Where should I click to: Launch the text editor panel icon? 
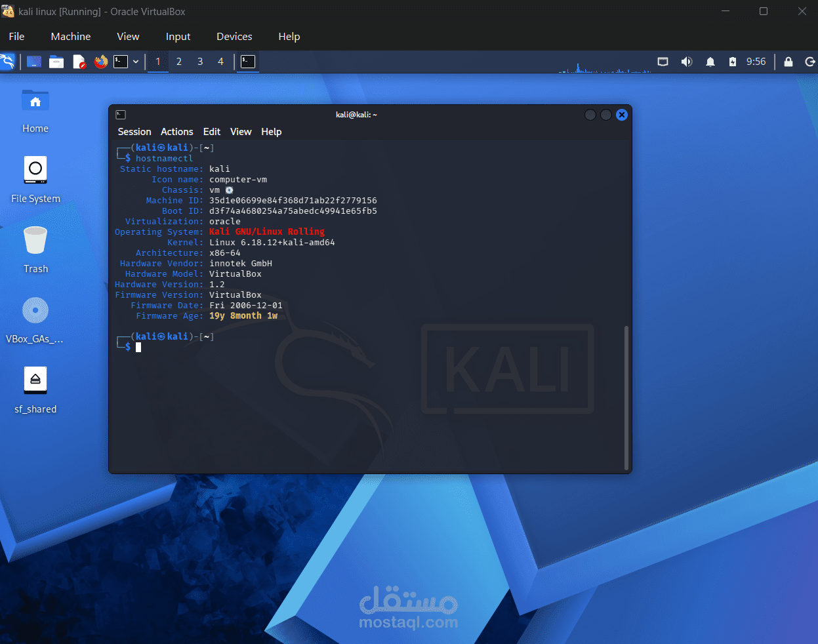pos(79,62)
